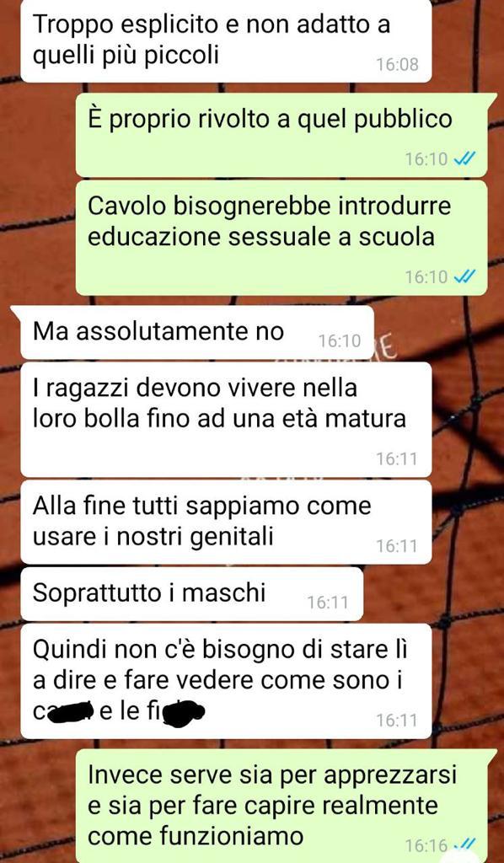
Task: Tap the 16:10 timestamp beside "Ma assolutamente no"
Action: coord(340,342)
